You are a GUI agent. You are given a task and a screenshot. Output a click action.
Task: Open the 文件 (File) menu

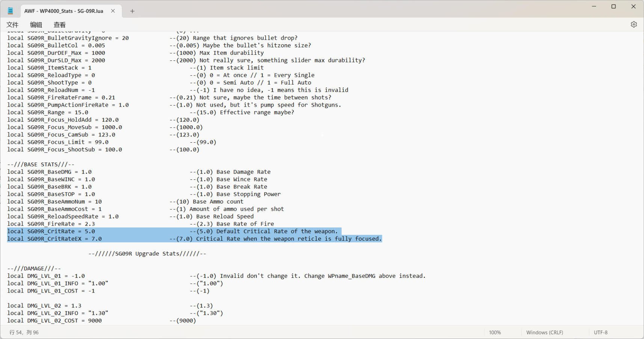pyautogui.click(x=12, y=25)
